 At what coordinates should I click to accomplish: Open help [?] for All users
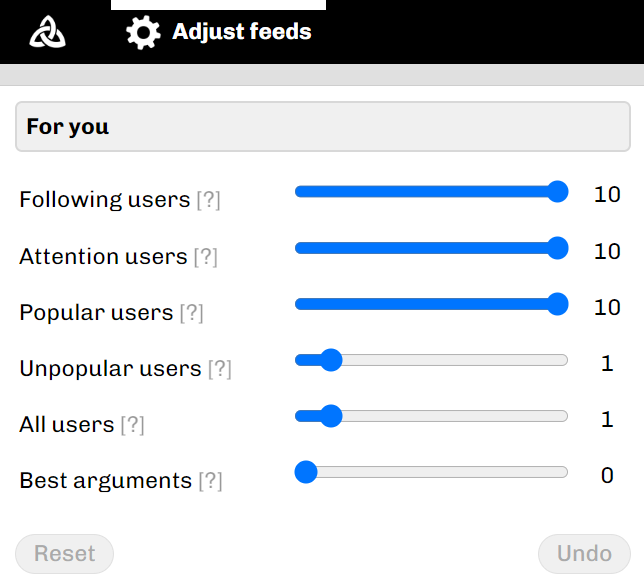[132, 425]
